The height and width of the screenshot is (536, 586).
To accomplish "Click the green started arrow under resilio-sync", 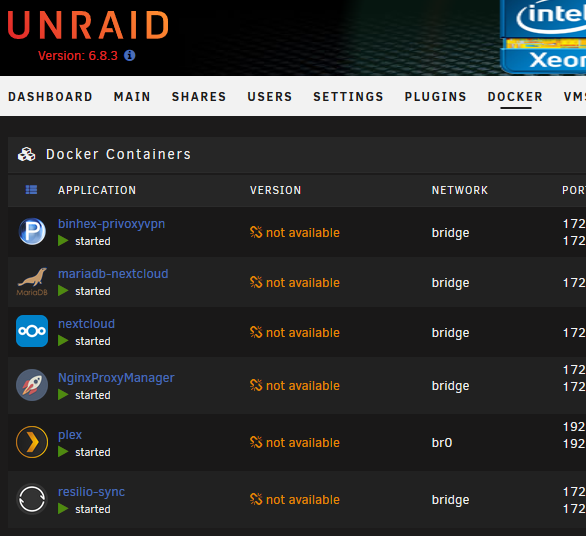I will [x=63, y=509].
